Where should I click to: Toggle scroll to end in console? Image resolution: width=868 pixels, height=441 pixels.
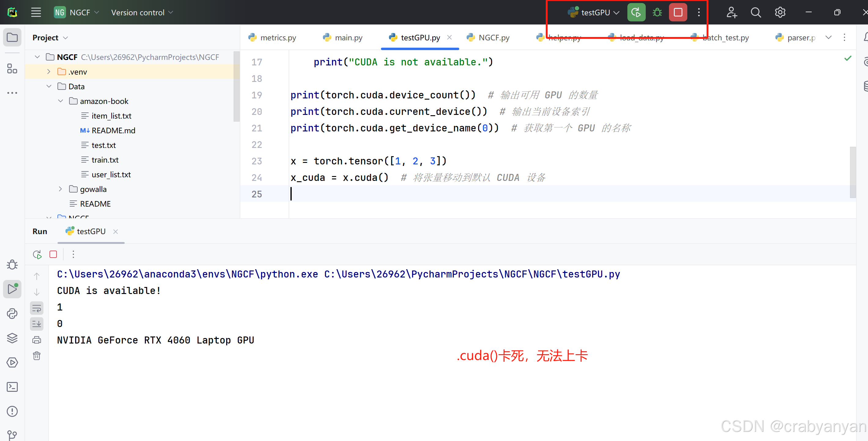coord(37,324)
